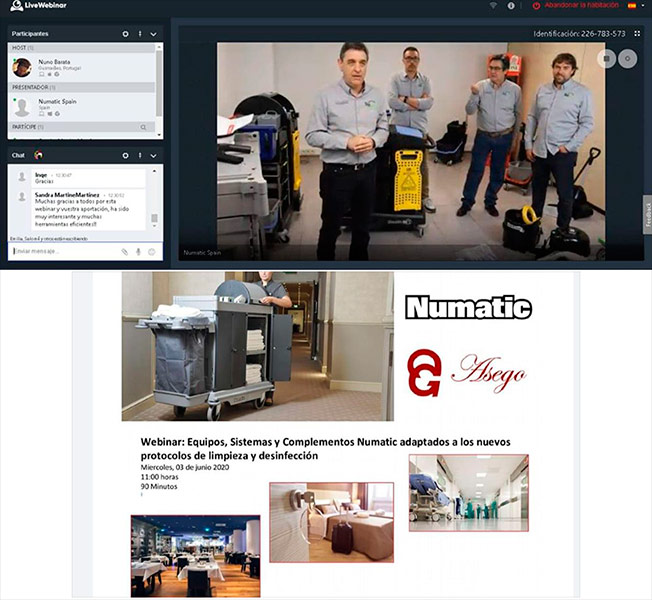Screen dimensions: 652x600
Task: Select participant name Nuno Barata
Action: pyautogui.click(x=54, y=62)
